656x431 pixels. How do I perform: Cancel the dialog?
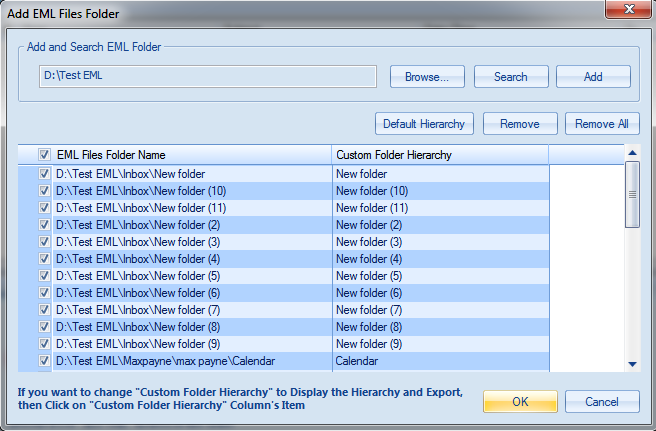tap(602, 402)
